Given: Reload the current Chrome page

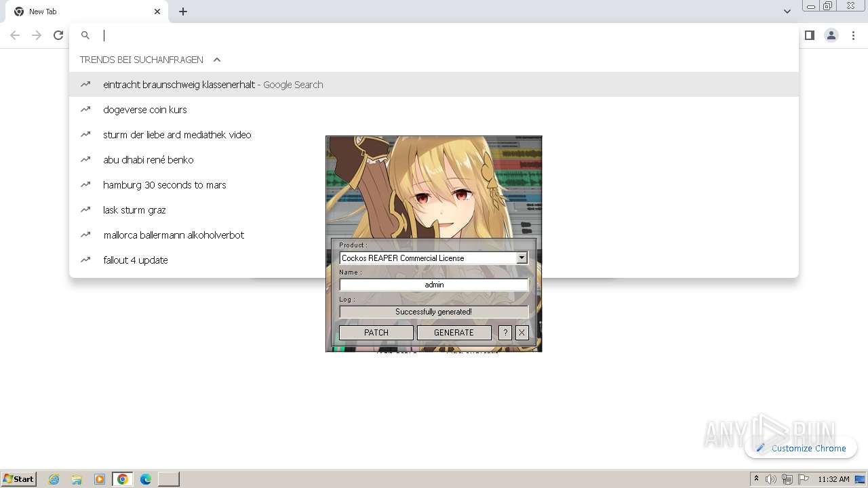Looking at the screenshot, I should point(58,35).
